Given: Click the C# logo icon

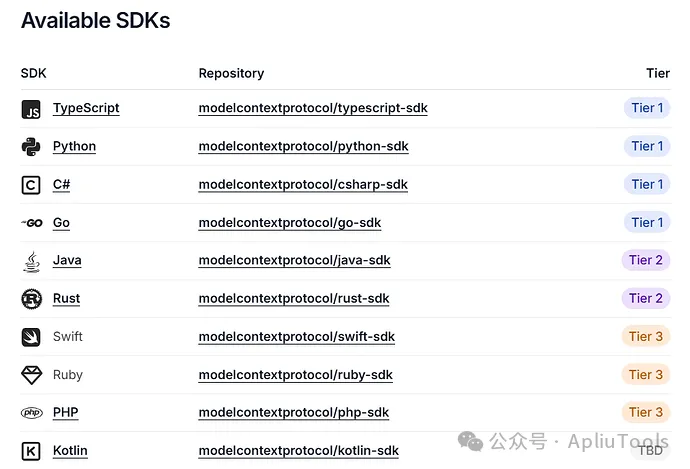Looking at the screenshot, I should point(31,185).
